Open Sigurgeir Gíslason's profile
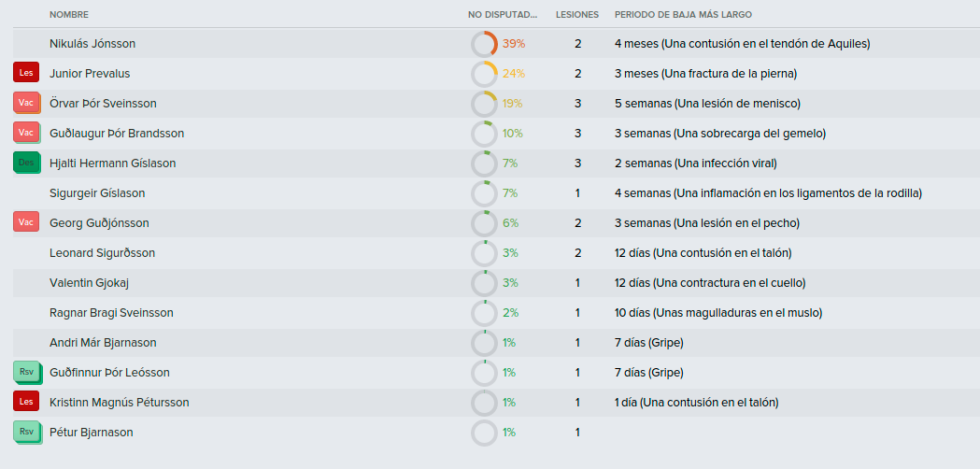Viewport: 980px width, 469px height. [97, 193]
